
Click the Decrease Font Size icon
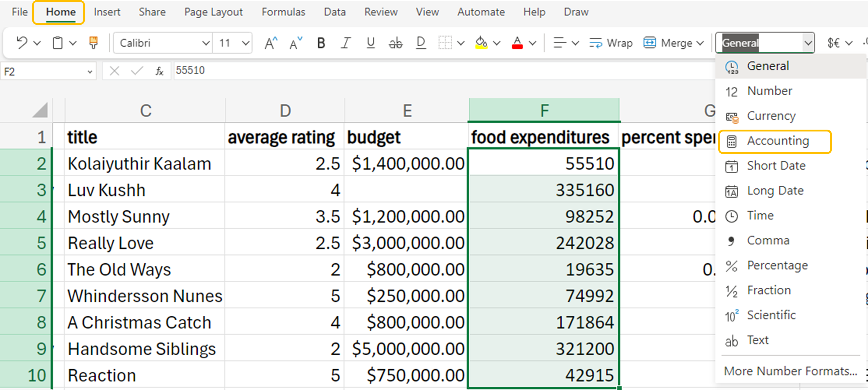pyautogui.click(x=295, y=43)
